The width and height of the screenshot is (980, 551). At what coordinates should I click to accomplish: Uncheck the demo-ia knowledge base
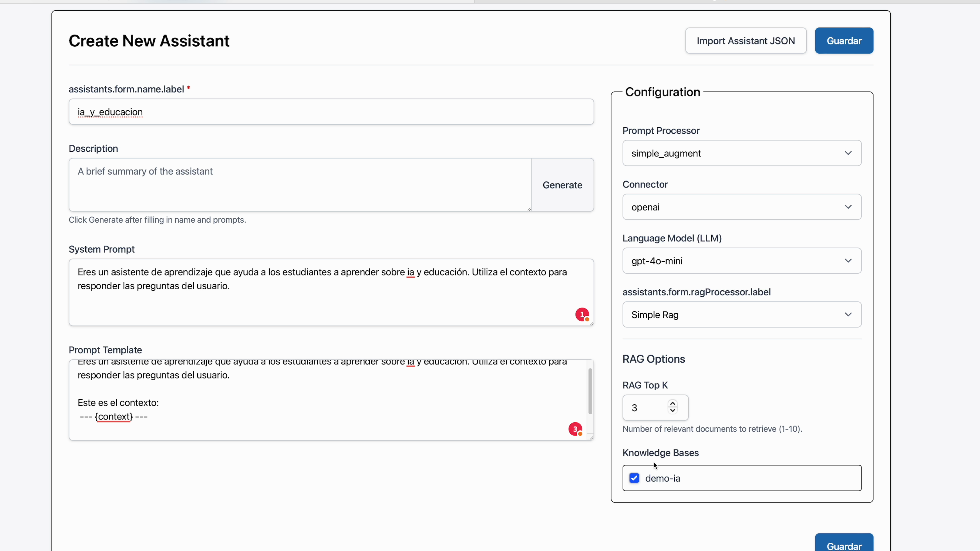point(634,478)
